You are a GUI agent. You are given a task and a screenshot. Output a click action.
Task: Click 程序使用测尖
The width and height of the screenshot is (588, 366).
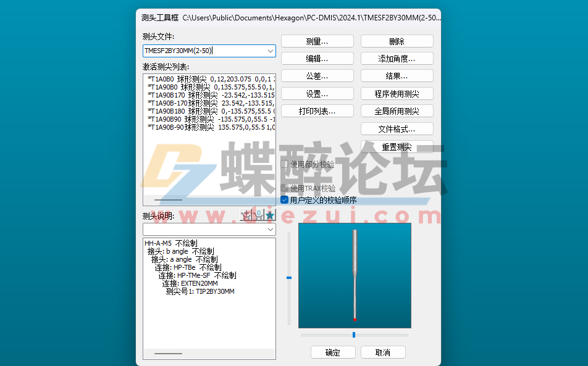click(397, 93)
